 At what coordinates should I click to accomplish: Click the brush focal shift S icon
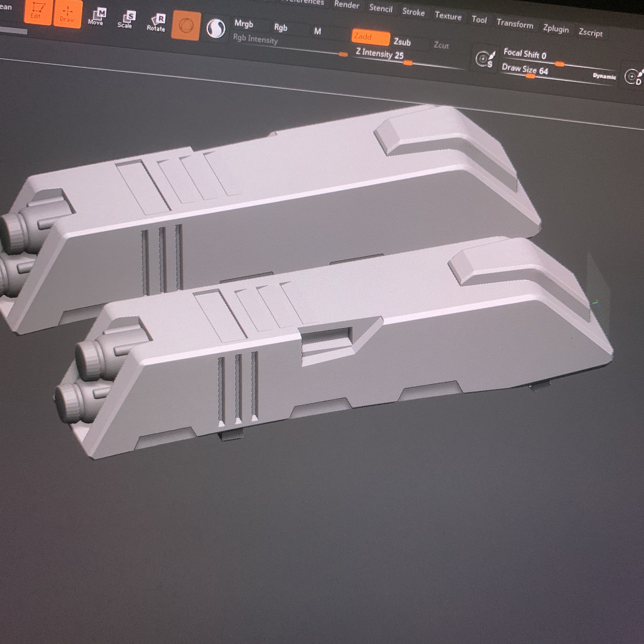(x=485, y=59)
